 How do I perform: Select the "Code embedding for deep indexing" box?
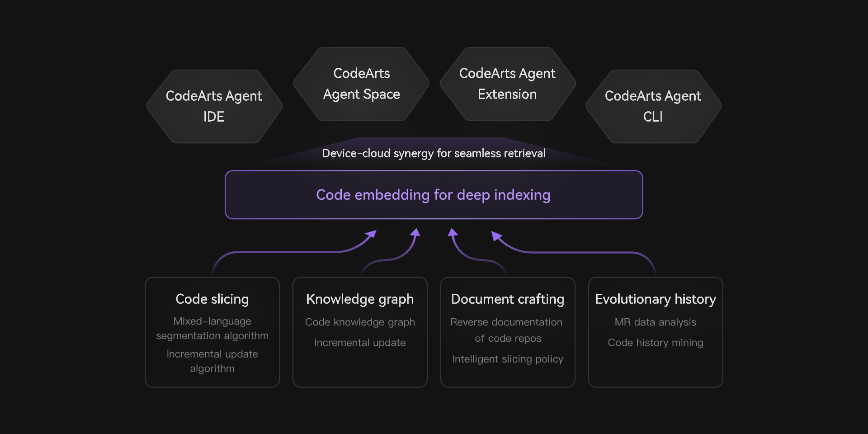coord(434,195)
